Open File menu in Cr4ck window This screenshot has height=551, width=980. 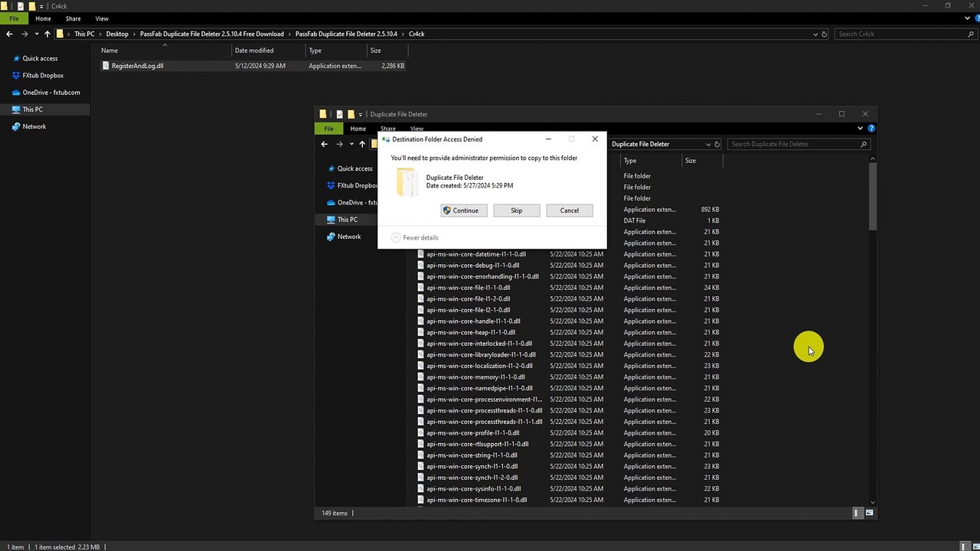tap(14, 18)
